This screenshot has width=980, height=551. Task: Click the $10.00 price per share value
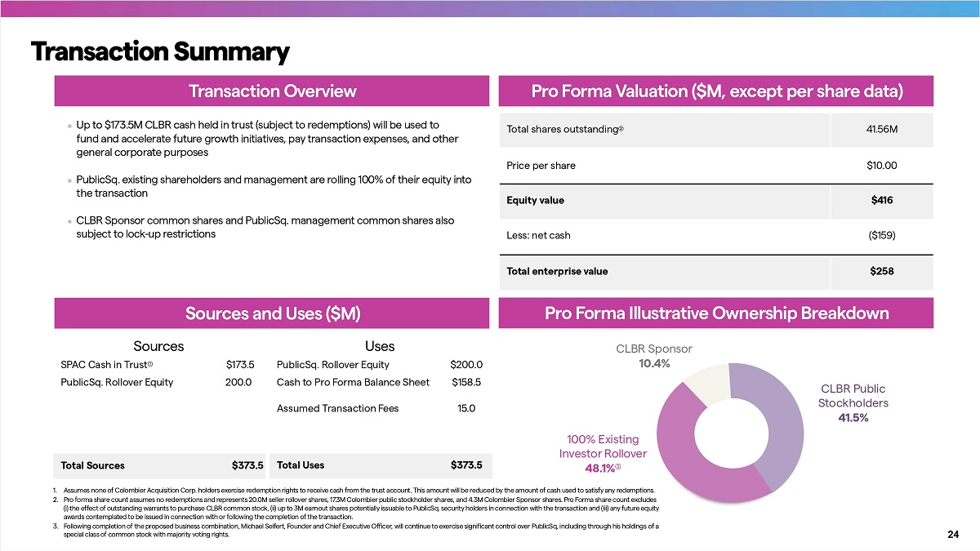[x=880, y=165]
